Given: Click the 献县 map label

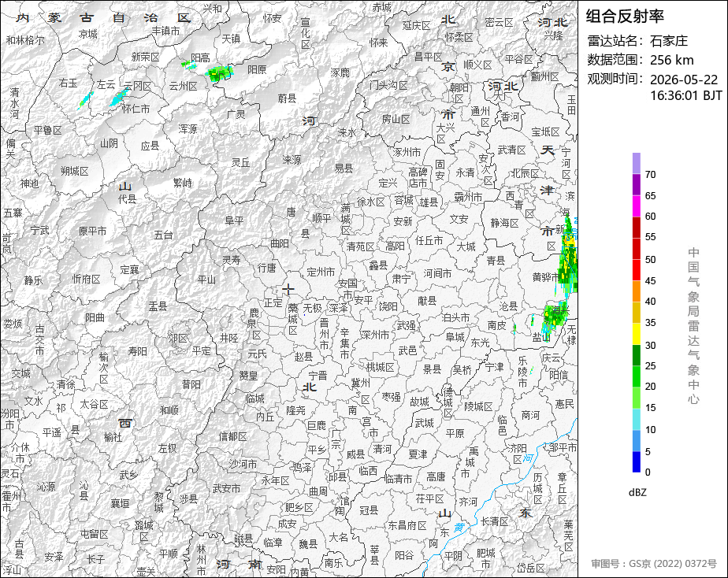Looking at the screenshot, I should pos(427,301).
